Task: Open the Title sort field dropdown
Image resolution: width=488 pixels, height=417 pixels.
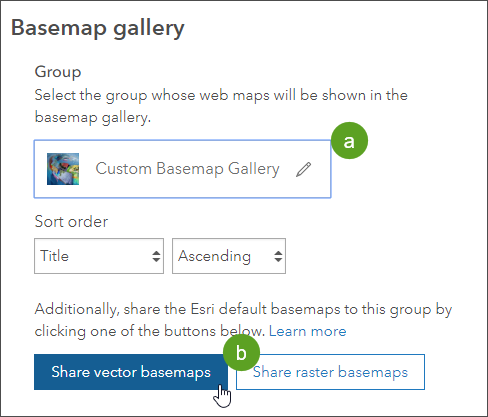Action: click(99, 256)
